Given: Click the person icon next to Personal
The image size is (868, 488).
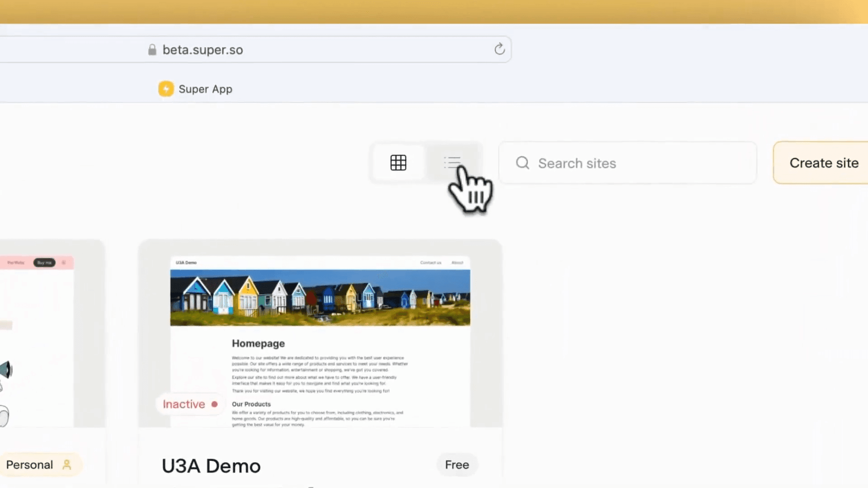Looking at the screenshot, I should point(67,465).
